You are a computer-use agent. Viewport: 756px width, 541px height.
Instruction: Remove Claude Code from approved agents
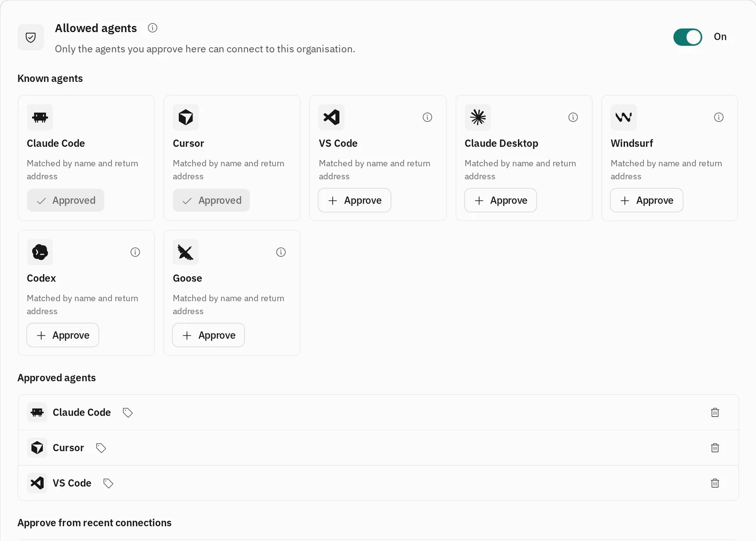click(715, 412)
